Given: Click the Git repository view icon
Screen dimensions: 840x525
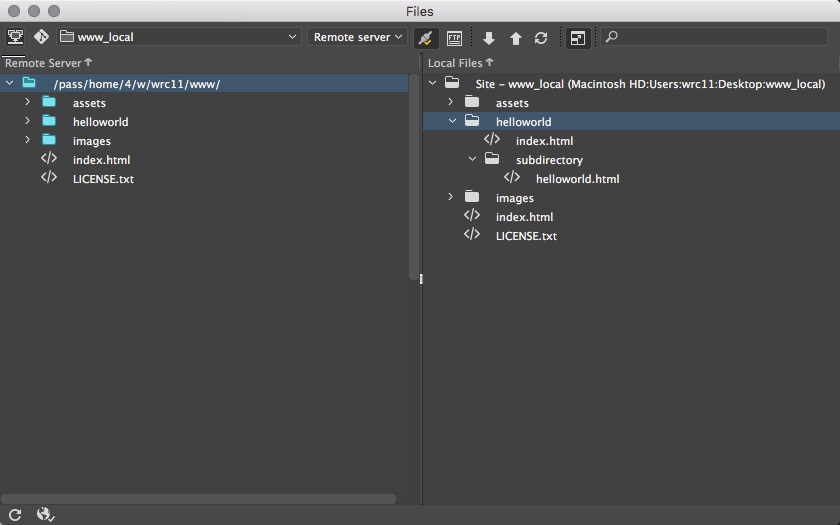Looking at the screenshot, I should tap(41, 37).
